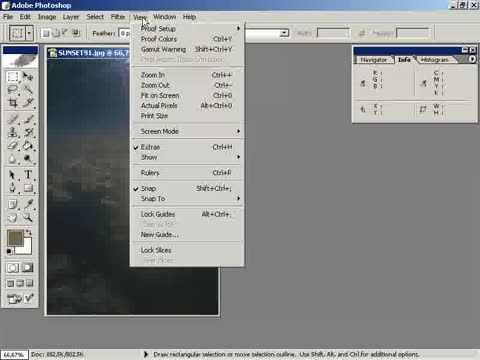480x360 pixels.
Task: Select the Crop tool
Action: (13, 102)
